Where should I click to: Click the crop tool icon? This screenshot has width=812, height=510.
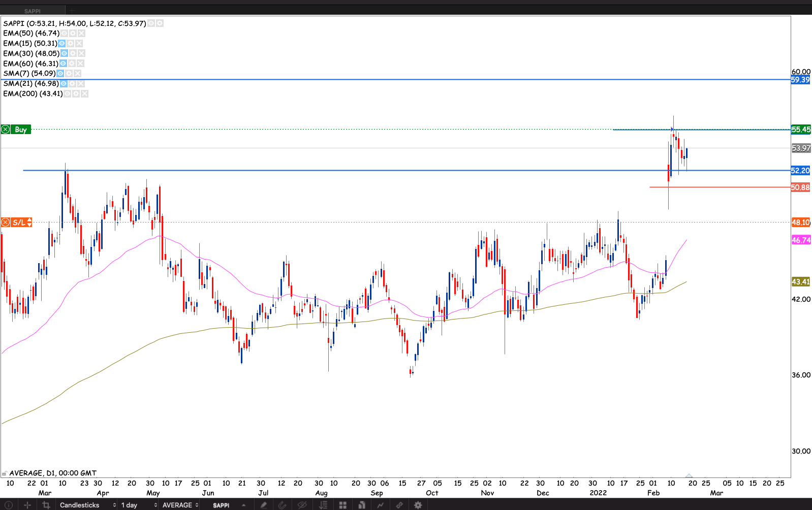point(46,505)
